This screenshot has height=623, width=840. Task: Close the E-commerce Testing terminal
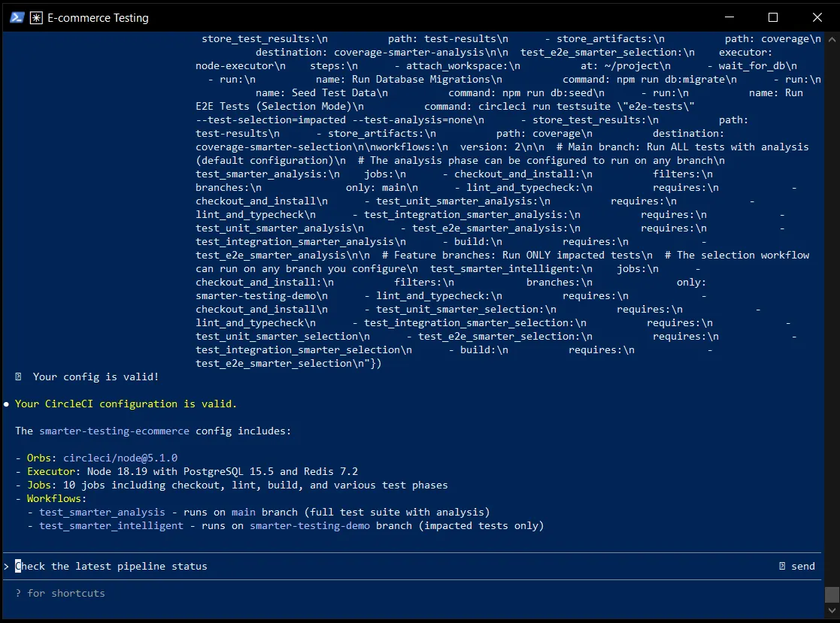817,17
